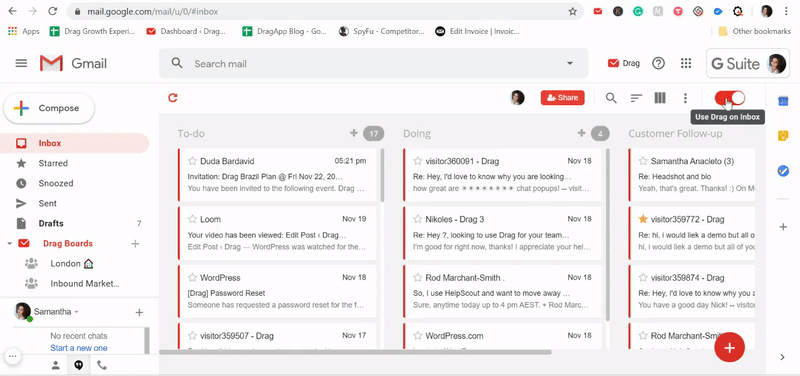
Task: Open the Drafts folder
Action: 74,223
